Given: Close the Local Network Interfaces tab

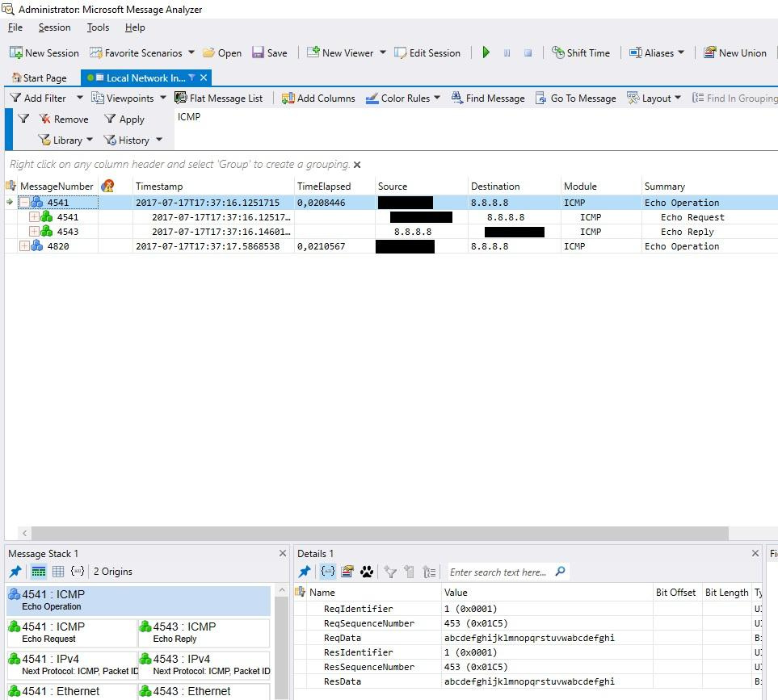Looking at the screenshot, I should pos(204,78).
